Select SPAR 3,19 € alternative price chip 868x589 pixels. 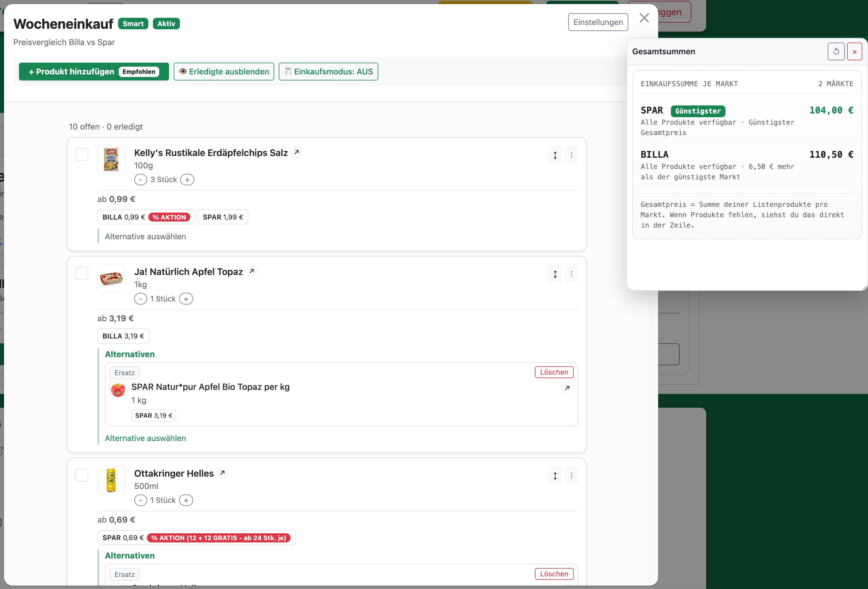click(153, 415)
